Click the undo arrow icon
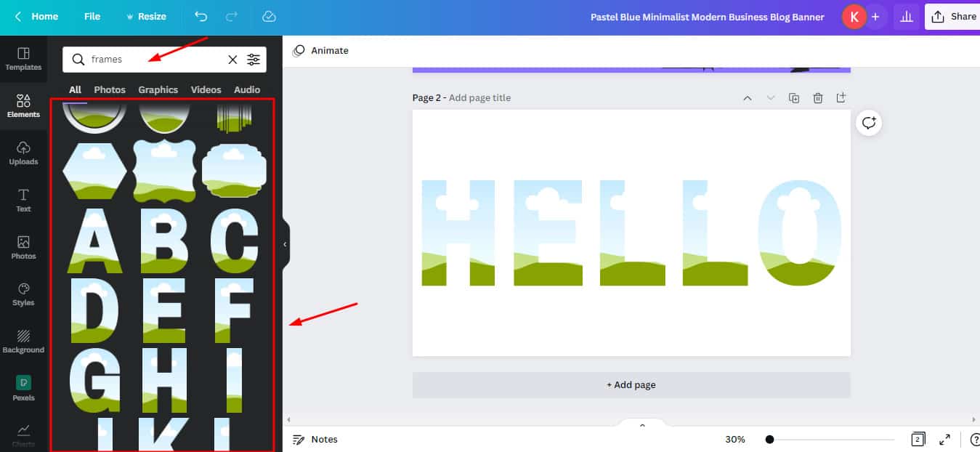Image resolution: width=980 pixels, height=452 pixels. point(201,16)
